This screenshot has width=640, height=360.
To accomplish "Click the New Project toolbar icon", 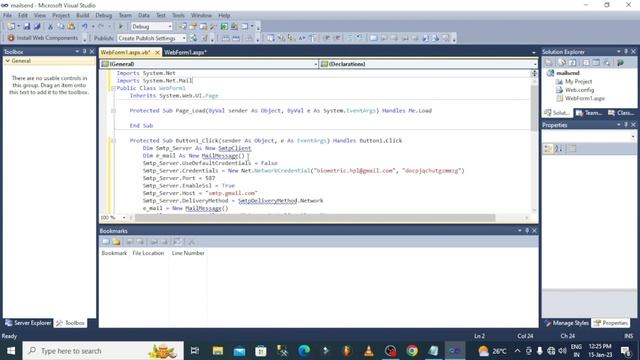I will coord(11,27).
